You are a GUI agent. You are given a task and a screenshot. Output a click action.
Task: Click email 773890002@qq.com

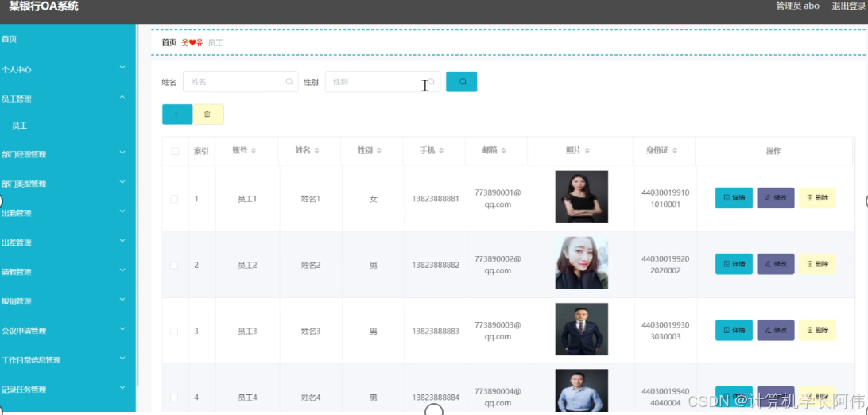click(x=498, y=265)
